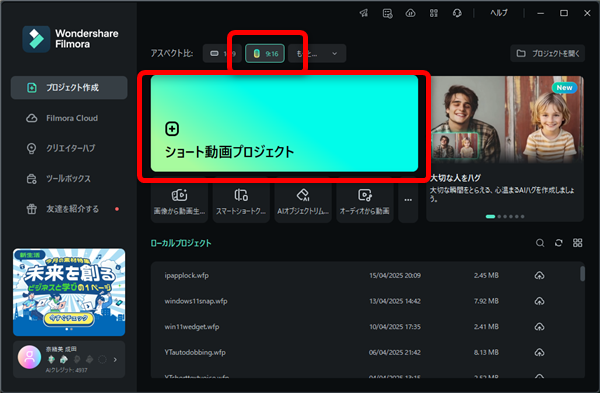Click プロジェクトを開く button
The width and height of the screenshot is (600, 393).
548,54
